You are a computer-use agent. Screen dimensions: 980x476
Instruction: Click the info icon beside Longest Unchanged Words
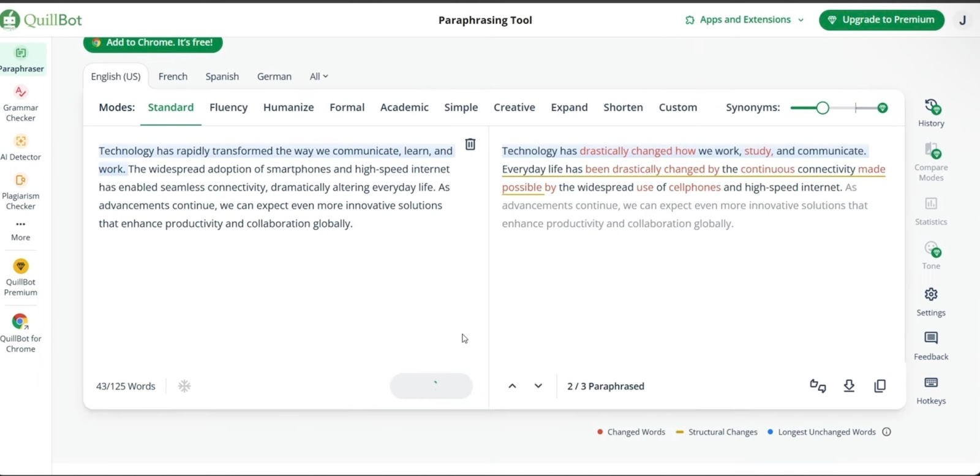pos(887,432)
